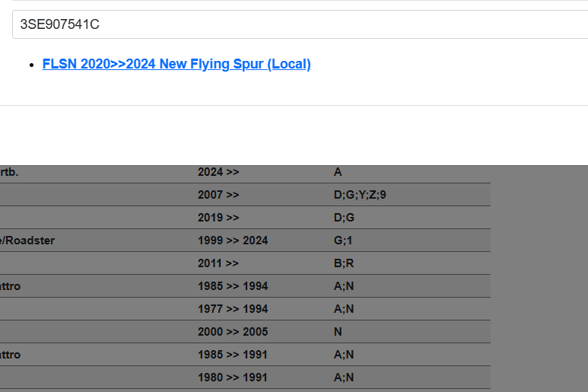The image size is (588, 392).
Task: Select the "2000 >> 2005" year range
Action: (x=233, y=332)
